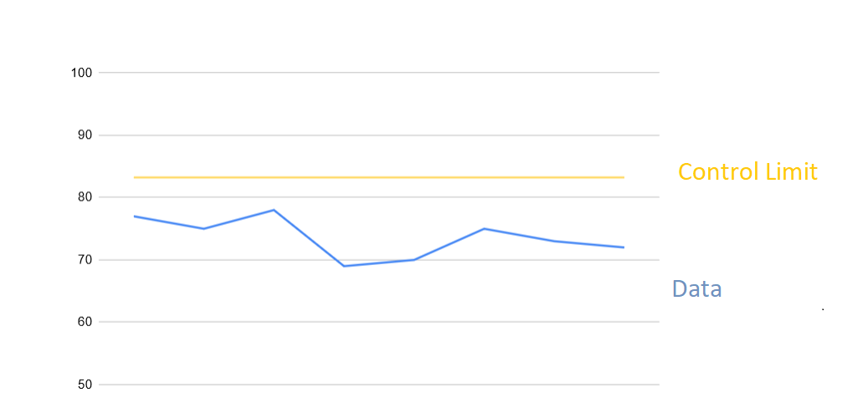
Task: Click the last data point of the blue line
Action: (624, 247)
